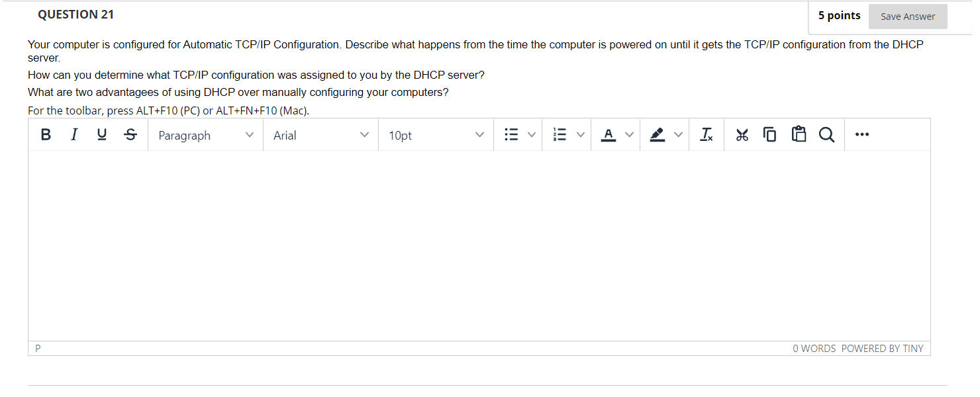
Task: Click the Save Answer button
Action: tap(908, 17)
